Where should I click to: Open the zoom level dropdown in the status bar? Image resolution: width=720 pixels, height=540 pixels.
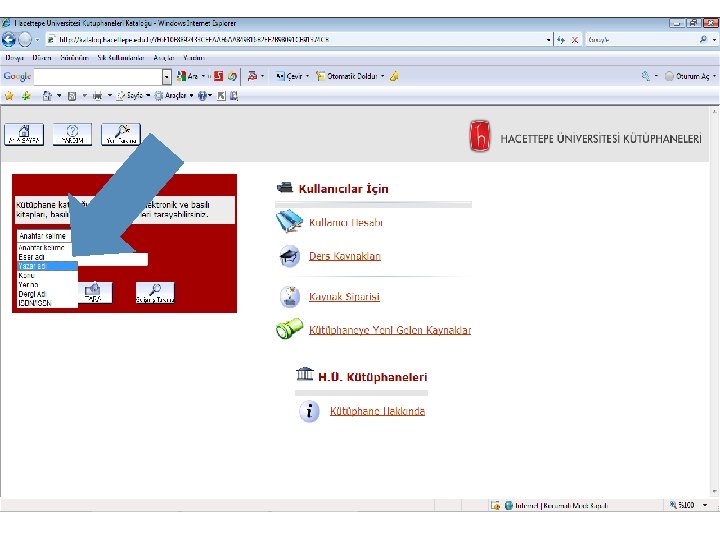pos(705,505)
